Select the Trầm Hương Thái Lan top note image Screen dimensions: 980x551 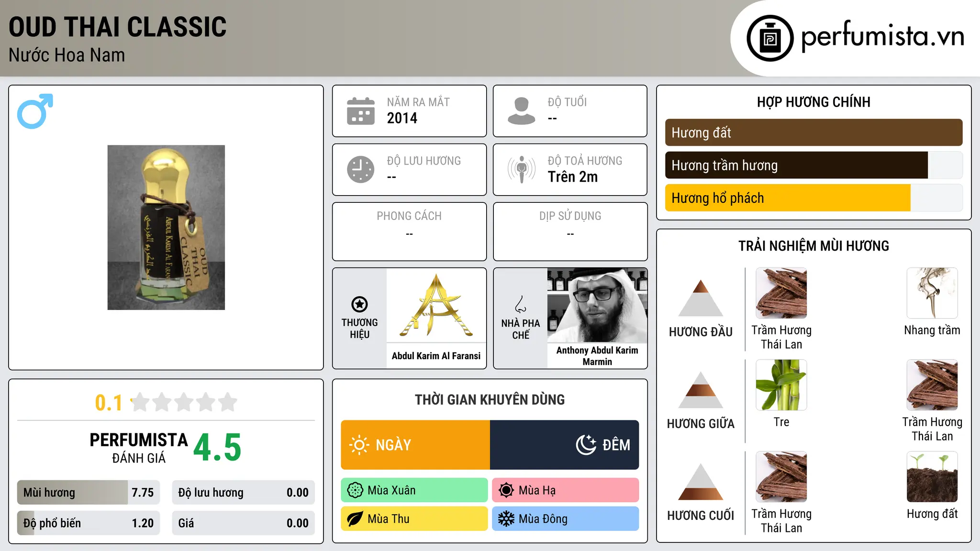(781, 293)
